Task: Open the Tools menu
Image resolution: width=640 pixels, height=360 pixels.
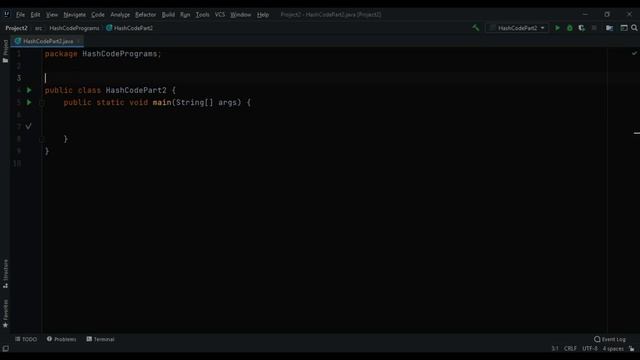Action: tap(202, 15)
